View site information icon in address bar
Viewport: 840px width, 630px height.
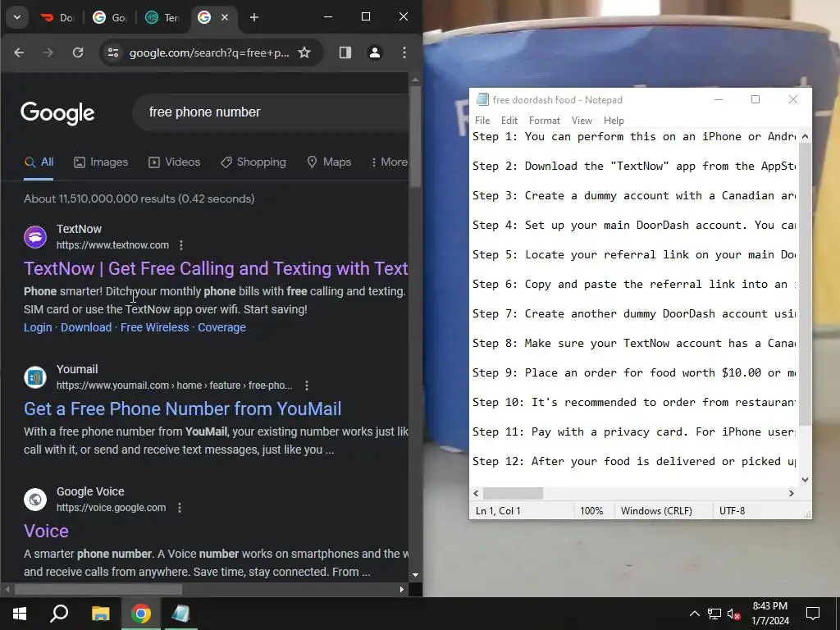(113, 52)
